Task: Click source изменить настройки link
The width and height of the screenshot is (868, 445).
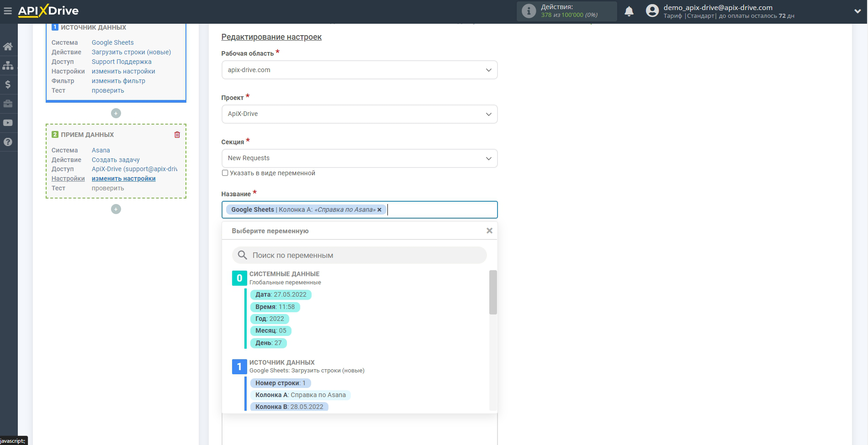Action: pos(123,71)
